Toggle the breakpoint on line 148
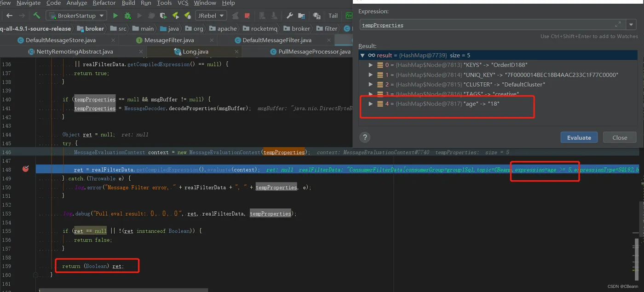The image size is (644, 292). (x=26, y=169)
